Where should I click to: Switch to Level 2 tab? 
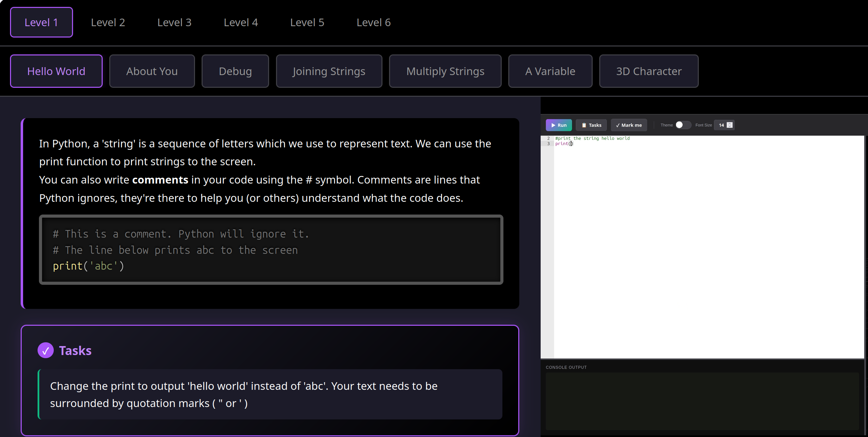(x=108, y=22)
